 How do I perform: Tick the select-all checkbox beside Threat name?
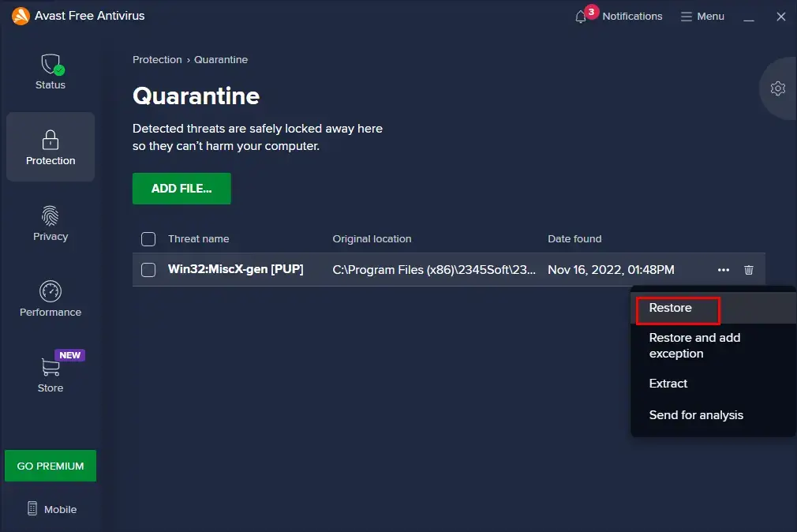(148, 239)
